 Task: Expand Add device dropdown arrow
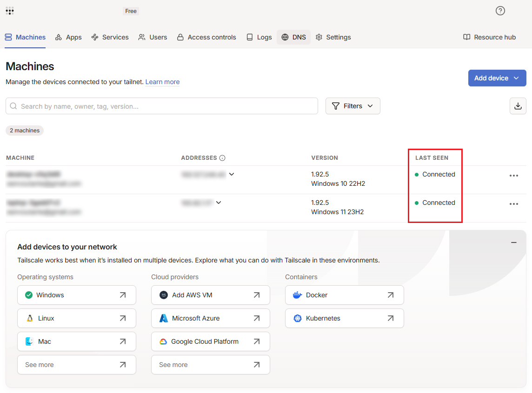tap(516, 78)
